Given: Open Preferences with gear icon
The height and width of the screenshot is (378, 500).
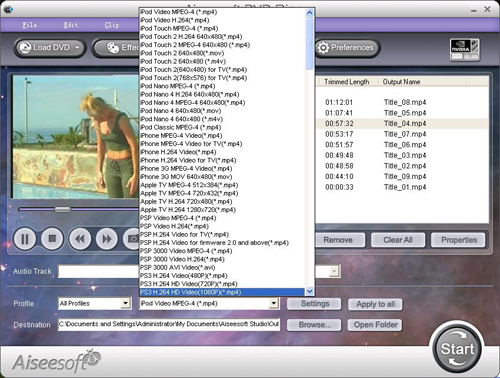Looking at the screenshot, I should pos(347,48).
